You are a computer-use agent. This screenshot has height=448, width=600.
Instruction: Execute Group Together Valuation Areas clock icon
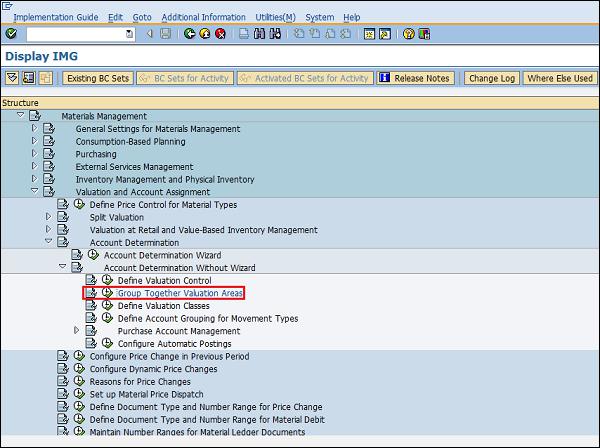pos(107,293)
